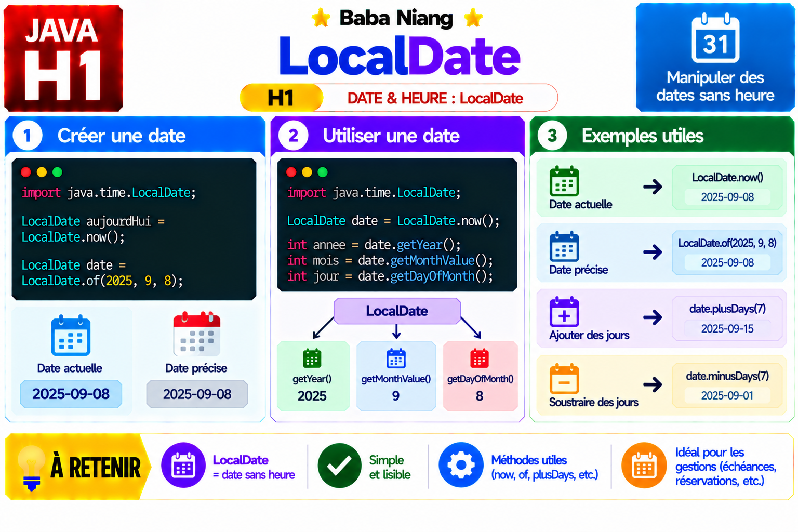This screenshot has height=532, width=798.
Task: Click the code line int mois = date.getMonthValue();
Action: pyautogui.click(x=390, y=260)
